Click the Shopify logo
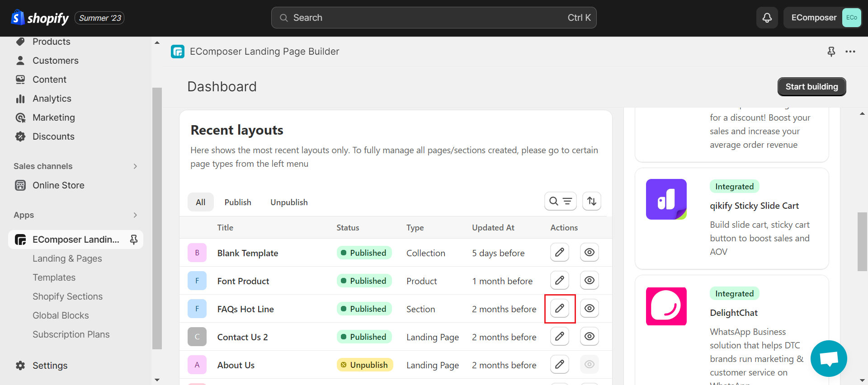The image size is (868, 385). pyautogui.click(x=40, y=18)
